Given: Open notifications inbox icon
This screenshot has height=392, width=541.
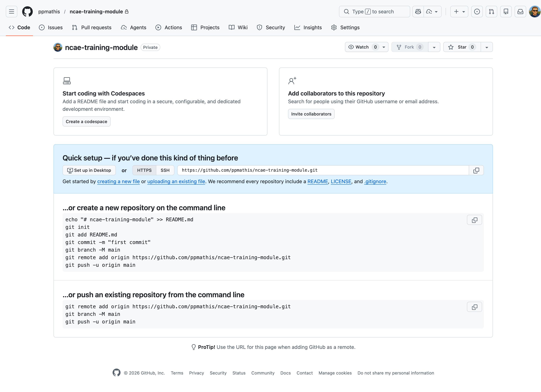Looking at the screenshot, I should click(x=520, y=11).
